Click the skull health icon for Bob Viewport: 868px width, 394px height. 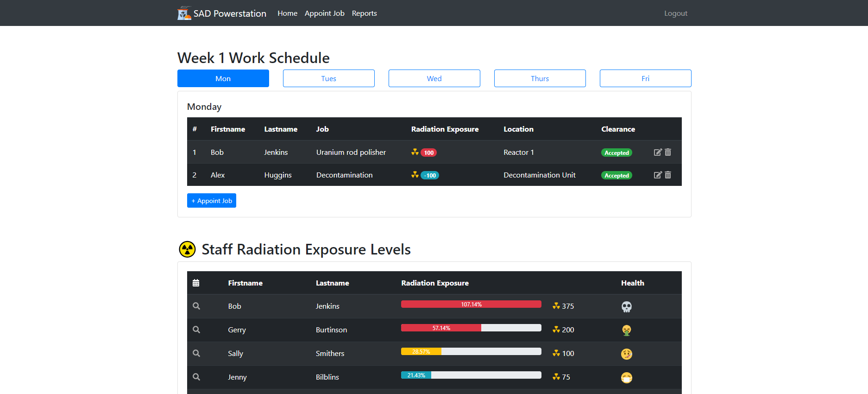pyautogui.click(x=626, y=306)
